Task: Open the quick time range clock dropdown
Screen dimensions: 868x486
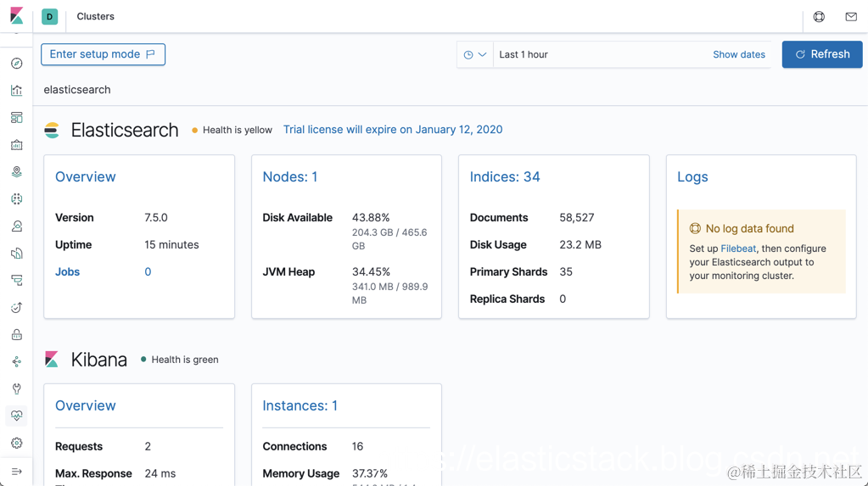Action: tap(475, 54)
